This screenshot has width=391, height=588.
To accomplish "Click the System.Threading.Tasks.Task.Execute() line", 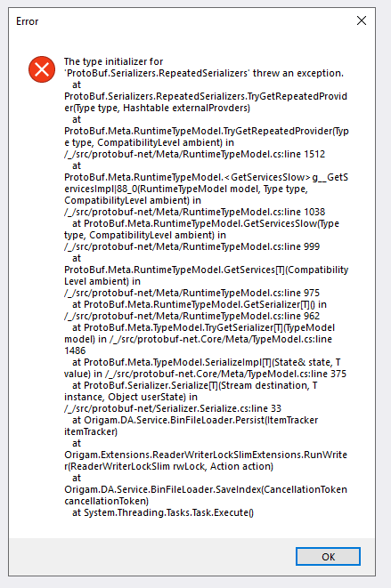I will pos(163,512).
